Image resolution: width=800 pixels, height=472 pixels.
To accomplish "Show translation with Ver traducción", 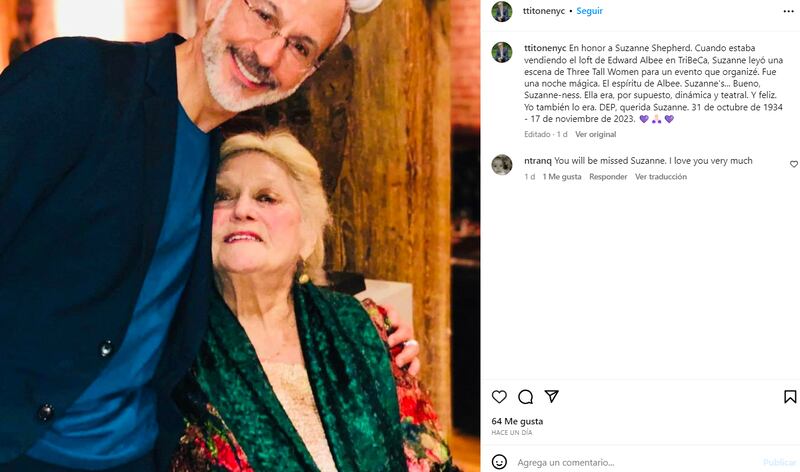I will coord(661,177).
